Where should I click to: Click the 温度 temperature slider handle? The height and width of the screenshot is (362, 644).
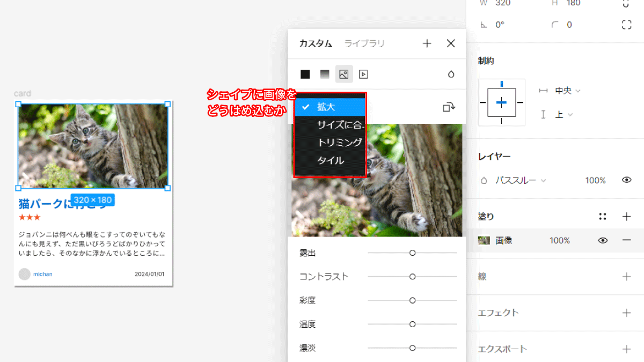pos(412,324)
